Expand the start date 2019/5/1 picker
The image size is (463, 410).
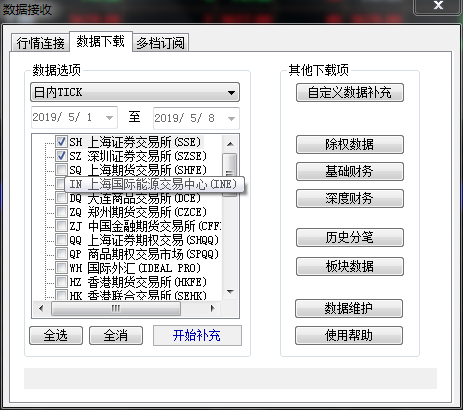pyautogui.click(x=109, y=117)
